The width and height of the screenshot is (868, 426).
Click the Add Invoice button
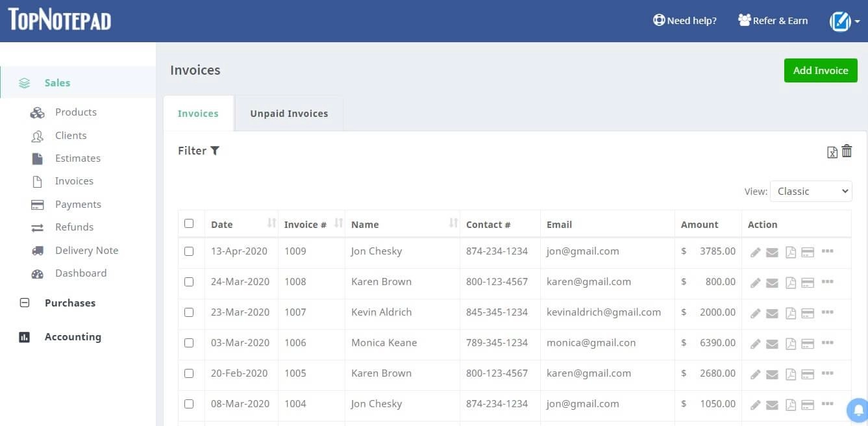[x=821, y=70]
